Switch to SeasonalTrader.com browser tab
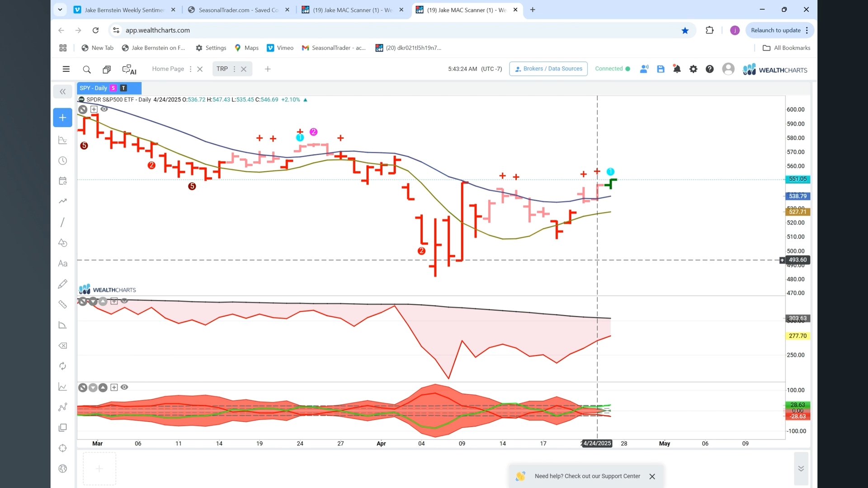Screen dimensions: 868x488 click(x=238, y=10)
